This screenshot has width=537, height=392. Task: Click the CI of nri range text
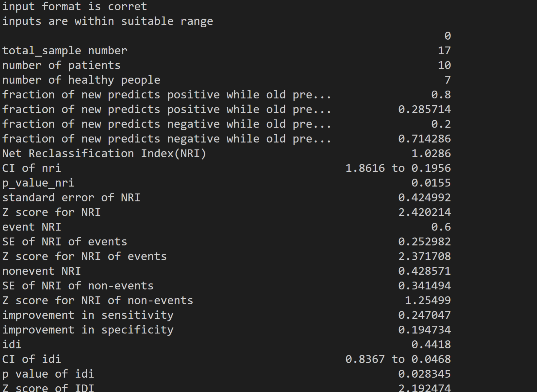coord(398,168)
